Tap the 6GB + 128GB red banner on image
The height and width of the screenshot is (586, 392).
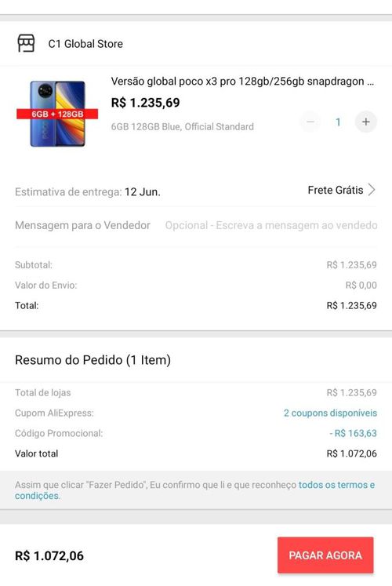point(57,114)
